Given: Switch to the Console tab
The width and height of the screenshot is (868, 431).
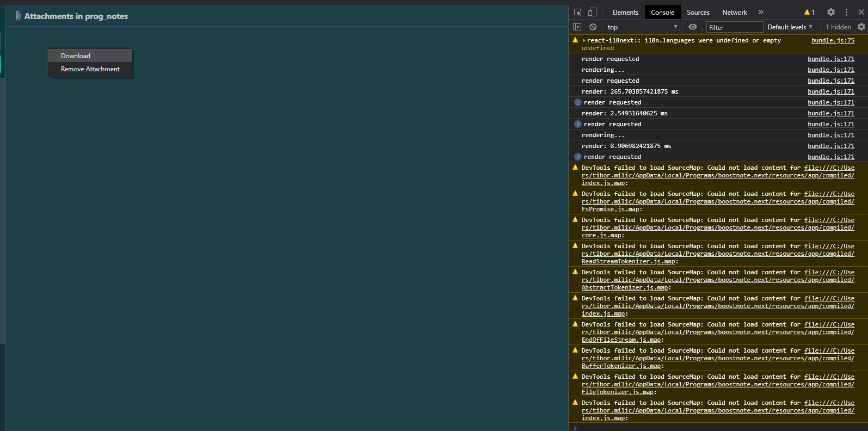Looking at the screenshot, I should [x=662, y=13].
